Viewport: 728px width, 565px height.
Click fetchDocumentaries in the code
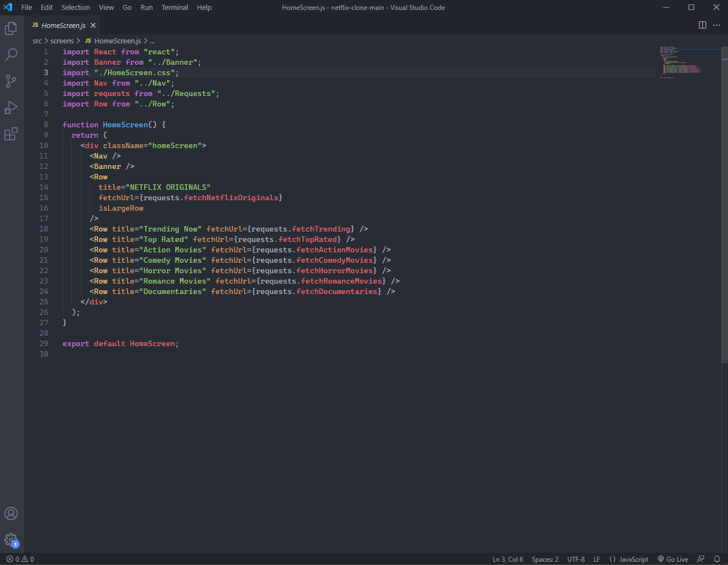click(337, 291)
